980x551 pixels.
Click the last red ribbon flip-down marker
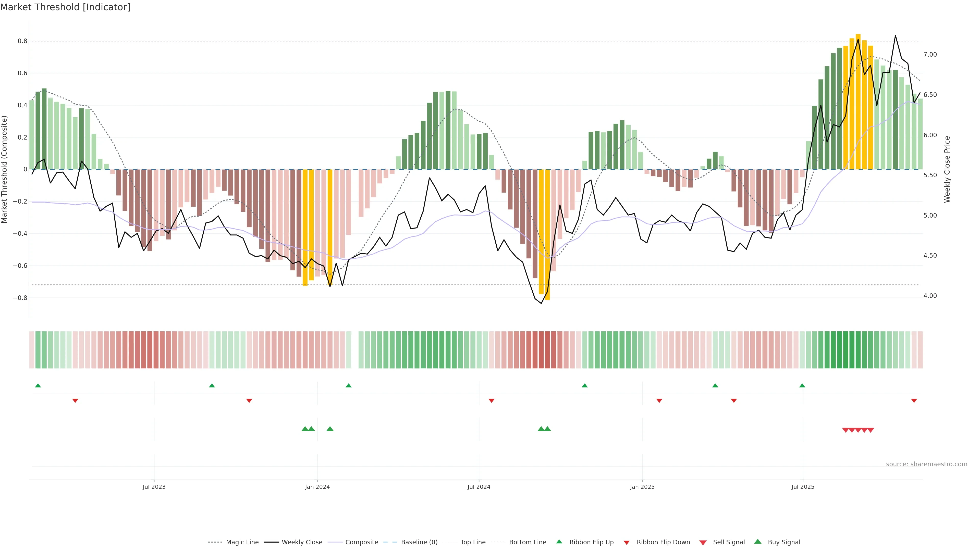click(x=914, y=400)
